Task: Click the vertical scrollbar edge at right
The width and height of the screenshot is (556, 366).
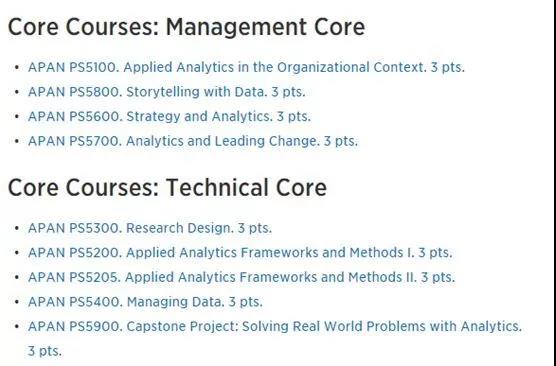Action: coord(554,183)
